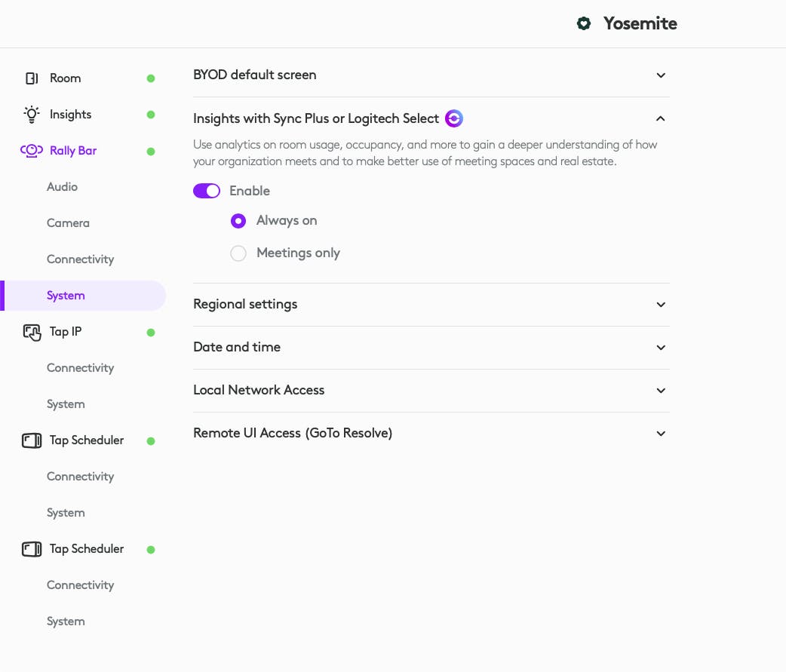Open Audio settings under Rally Bar

point(62,187)
